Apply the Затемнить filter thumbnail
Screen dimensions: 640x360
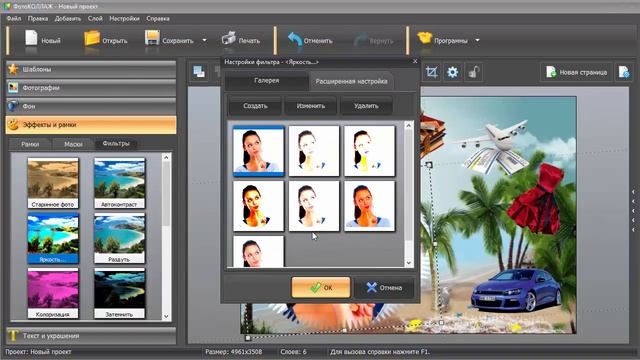(x=120, y=293)
